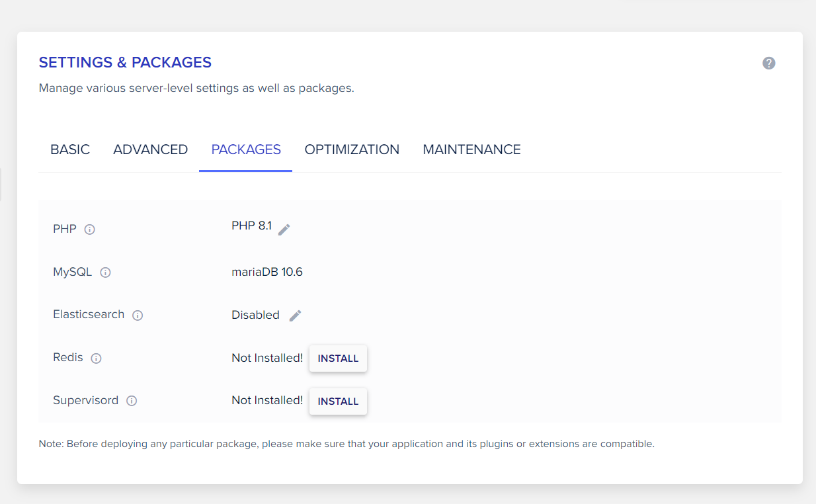Edit the PHP version using the pencil icon

tap(284, 230)
